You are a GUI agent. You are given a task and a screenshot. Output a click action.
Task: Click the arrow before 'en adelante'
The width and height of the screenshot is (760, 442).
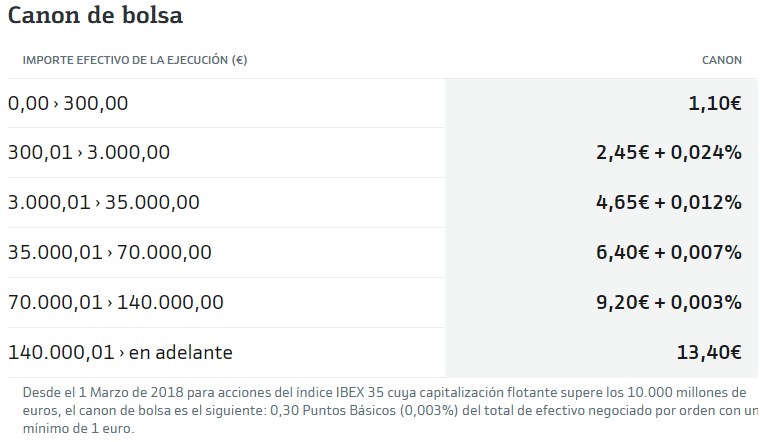click(122, 354)
